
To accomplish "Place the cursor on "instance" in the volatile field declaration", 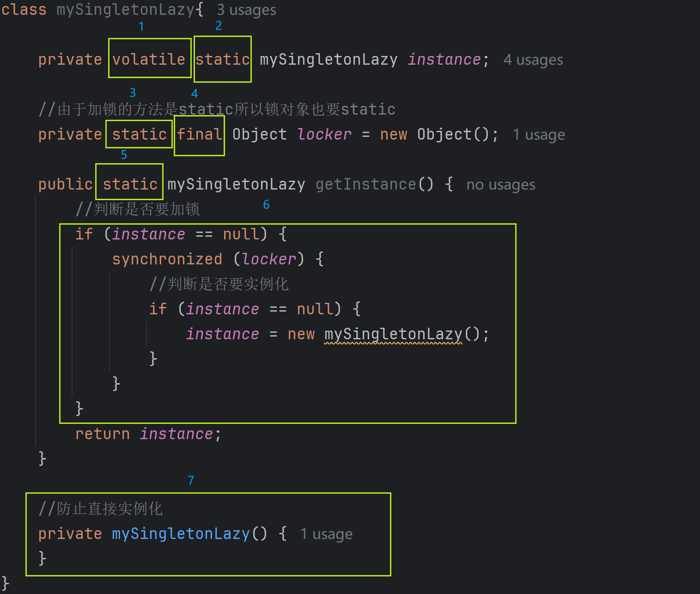I will click(x=444, y=59).
